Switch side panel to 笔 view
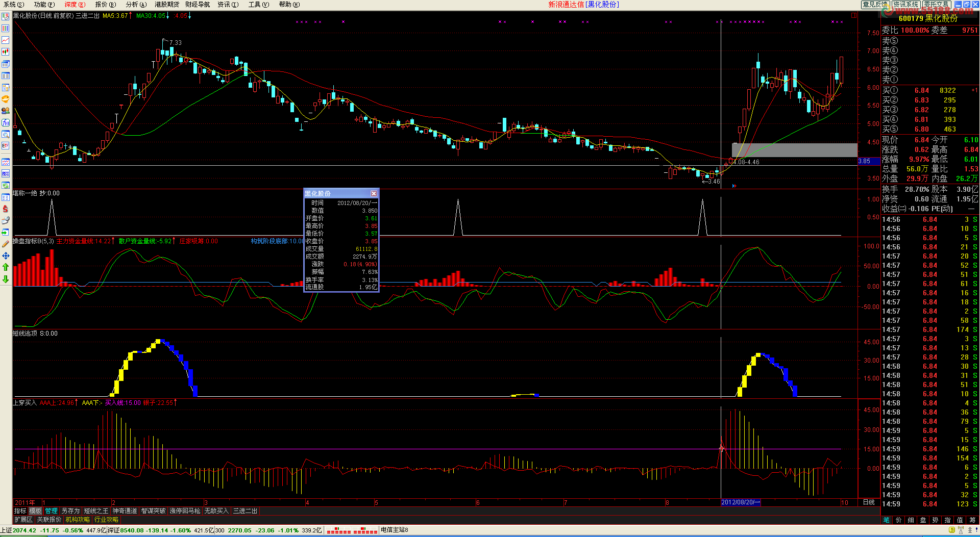The width and height of the screenshot is (980, 537). click(886, 520)
